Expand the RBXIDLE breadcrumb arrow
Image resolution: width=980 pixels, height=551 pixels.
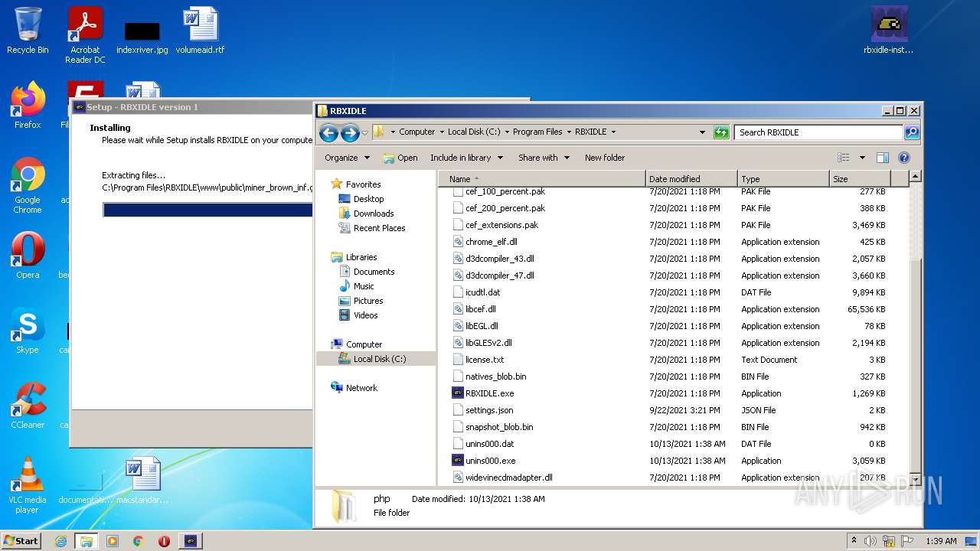[x=613, y=132]
